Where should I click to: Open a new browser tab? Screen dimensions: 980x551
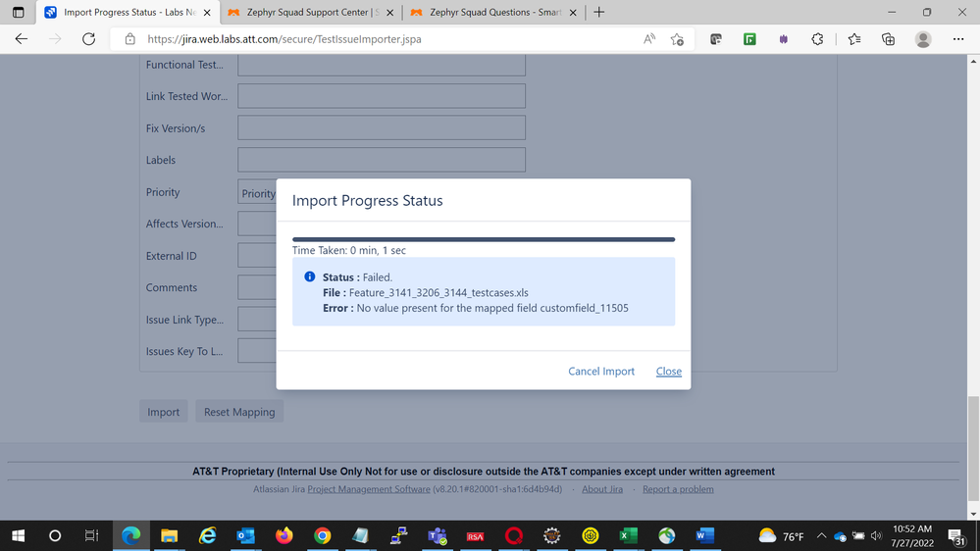click(x=599, y=13)
